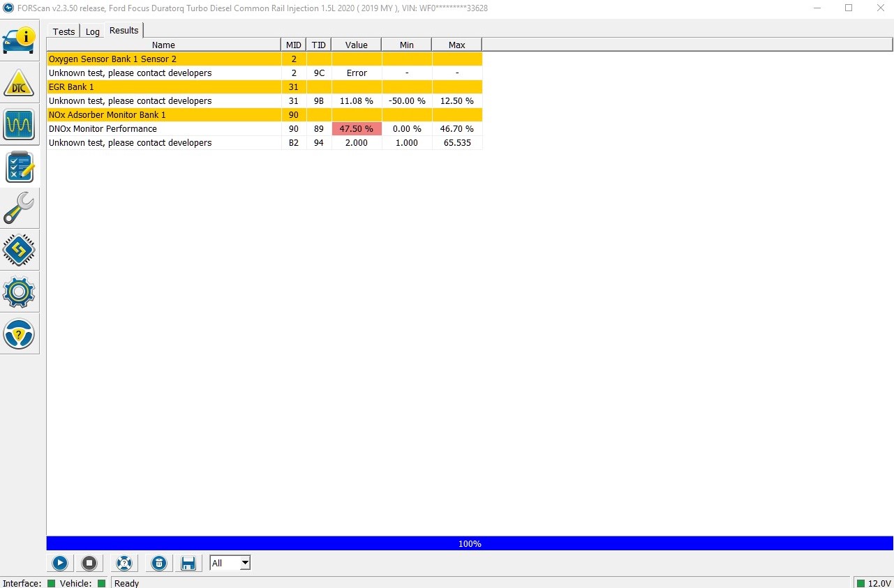The height and width of the screenshot is (588, 894).
Task: Click the Play button to run tests
Action: tap(60, 563)
